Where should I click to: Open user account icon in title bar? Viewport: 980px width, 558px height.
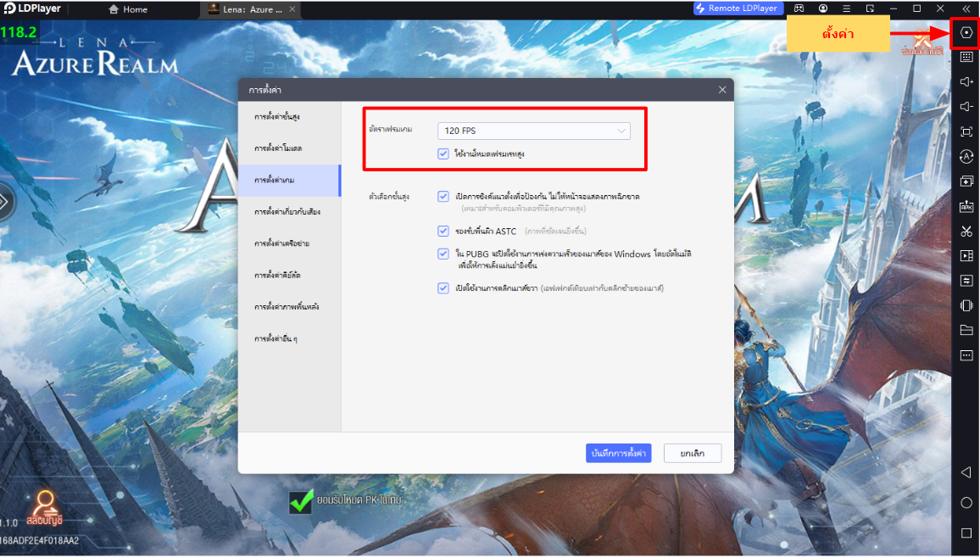pyautogui.click(x=823, y=8)
